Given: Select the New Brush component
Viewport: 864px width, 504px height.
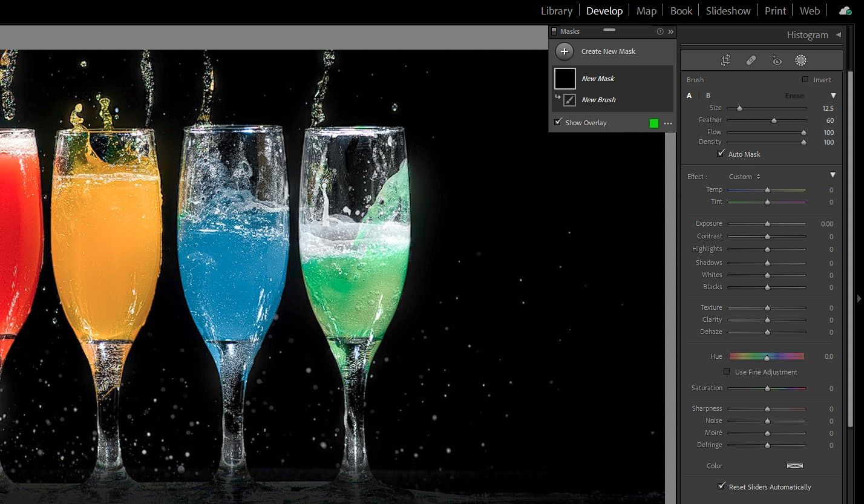Looking at the screenshot, I should (x=612, y=100).
